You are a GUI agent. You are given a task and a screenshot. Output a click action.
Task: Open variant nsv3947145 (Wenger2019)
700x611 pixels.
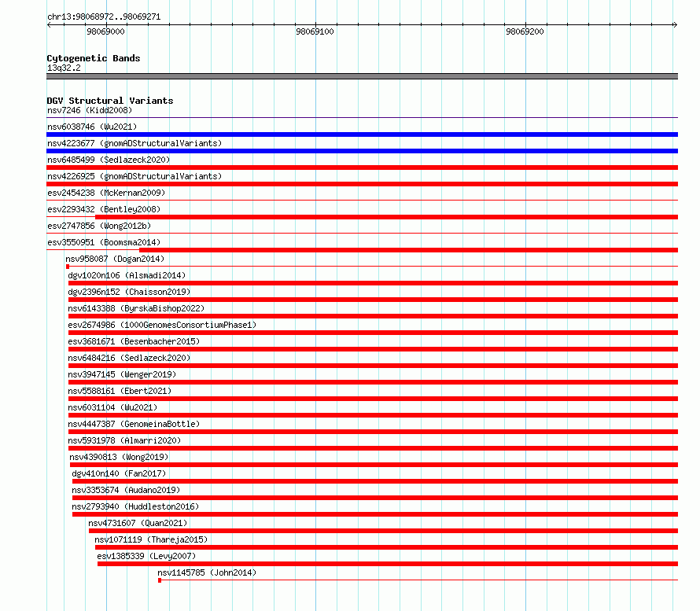(x=122, y=374)
